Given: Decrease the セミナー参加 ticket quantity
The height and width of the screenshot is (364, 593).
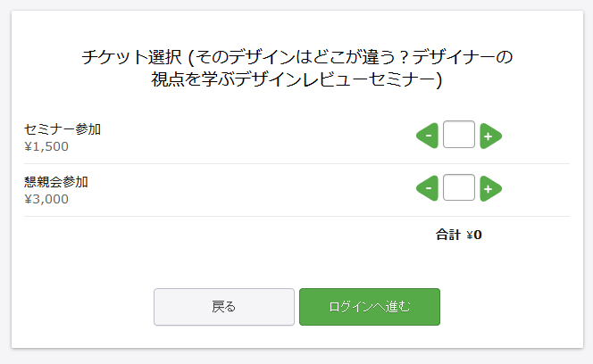Looking at the screenshot, I should (428, 136).
